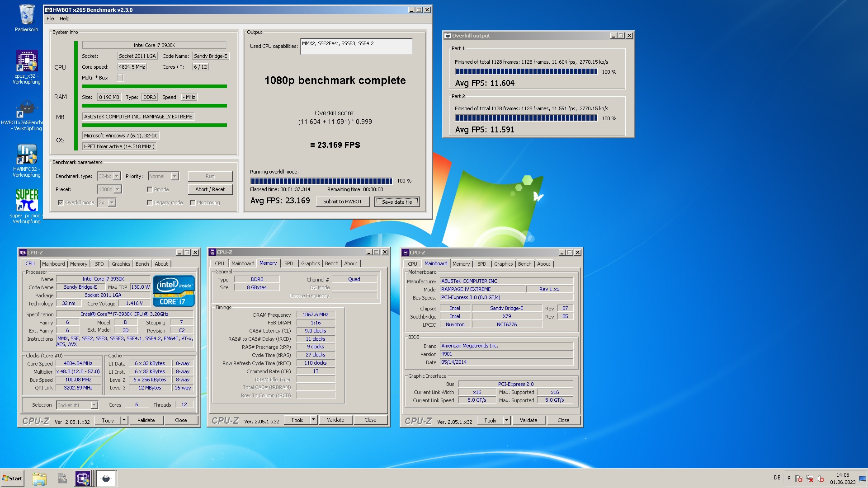The image size is (868, 488).
Task: Click the Used CPU capabilities text box
Action: click(356, 47)
